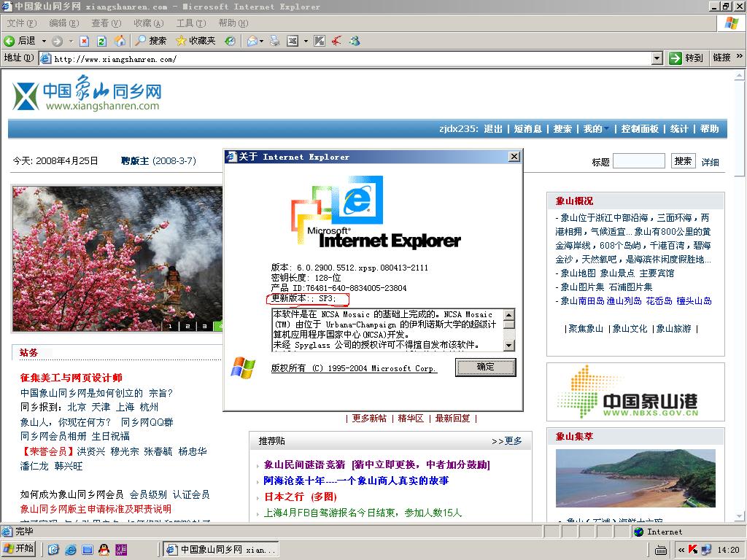Viewport: 747px width, 560px height.
Task: Launch the QQ penguin icon in quick launch
Action: click(104, 549)
